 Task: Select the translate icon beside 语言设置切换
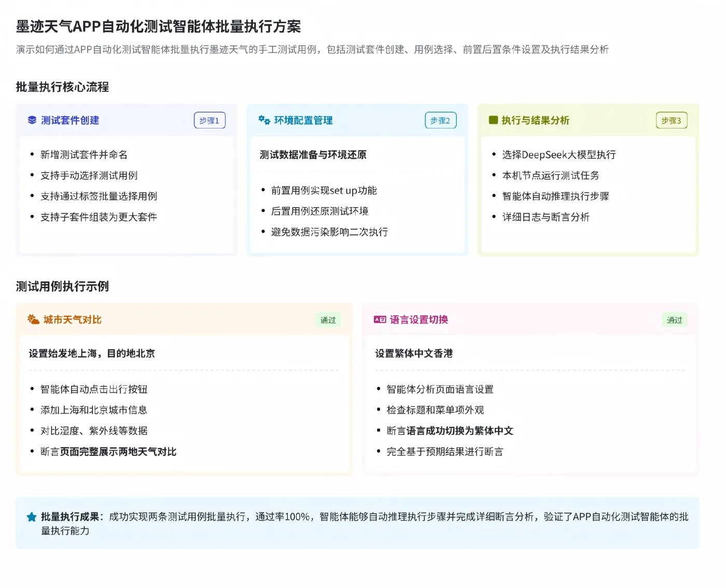tap(379, 319)
